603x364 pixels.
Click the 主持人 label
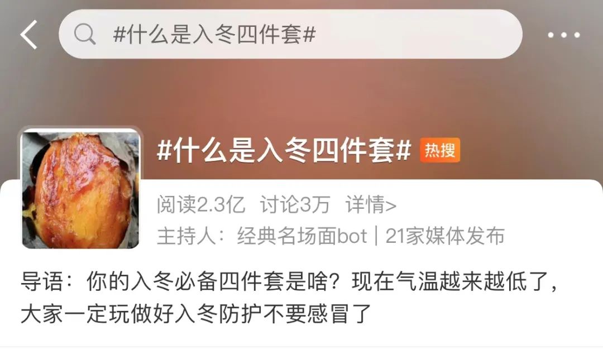186,236
